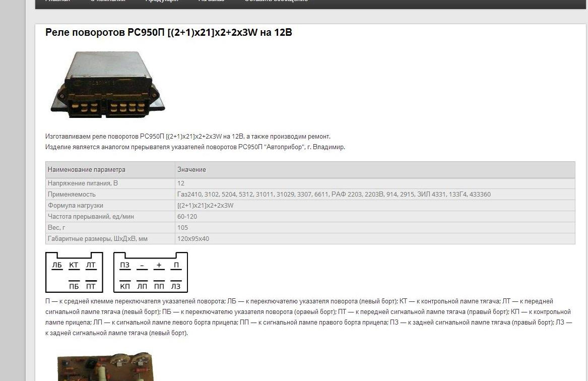Click the 'Частота прерываний, ед/мин' row label
Viewport: 588px width, 381px height.
pyautogui.click(x=91, y=216)
